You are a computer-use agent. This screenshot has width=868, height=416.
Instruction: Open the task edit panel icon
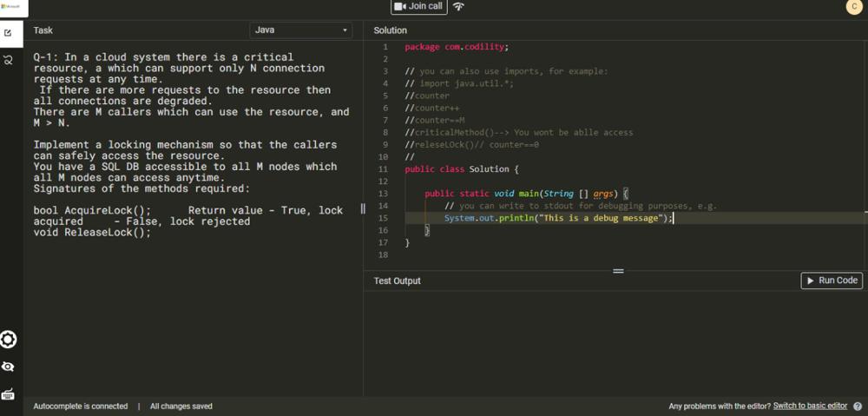[x=8, y=33]
